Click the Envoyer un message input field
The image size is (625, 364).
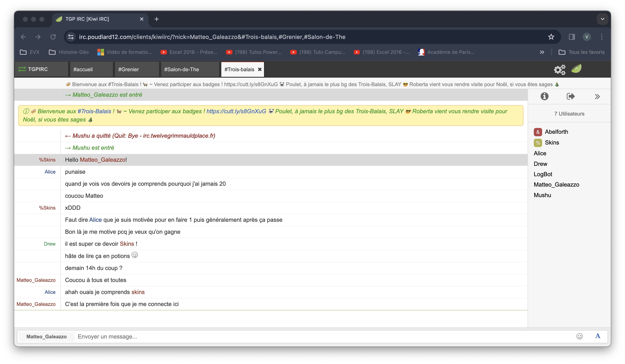point(322,336)
